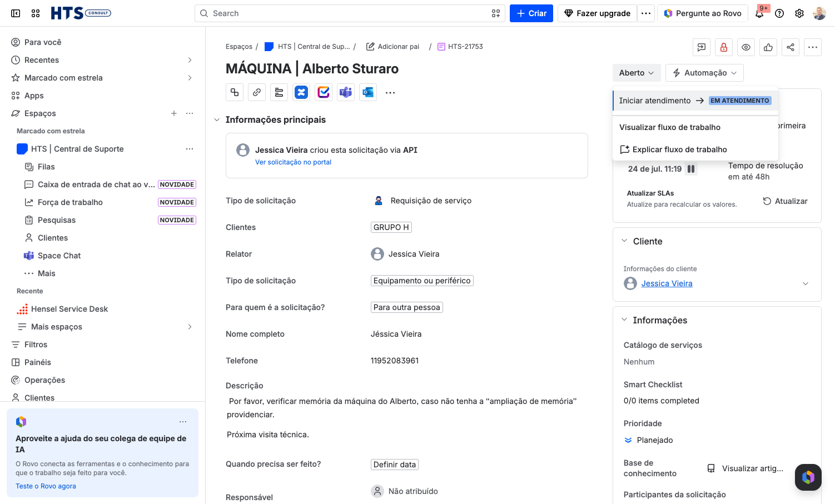Screen dimensions: 835x504
Task: Click the Criar button
Action: (x=531, y=13)
